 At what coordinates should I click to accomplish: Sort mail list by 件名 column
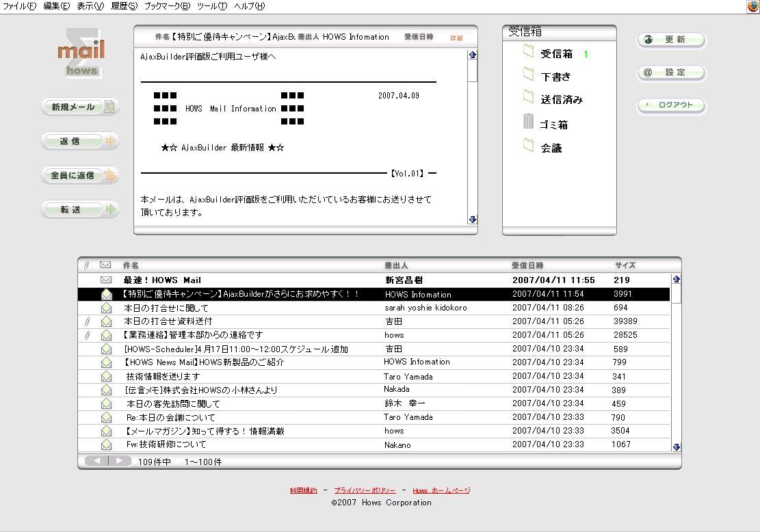click(131, 265)
